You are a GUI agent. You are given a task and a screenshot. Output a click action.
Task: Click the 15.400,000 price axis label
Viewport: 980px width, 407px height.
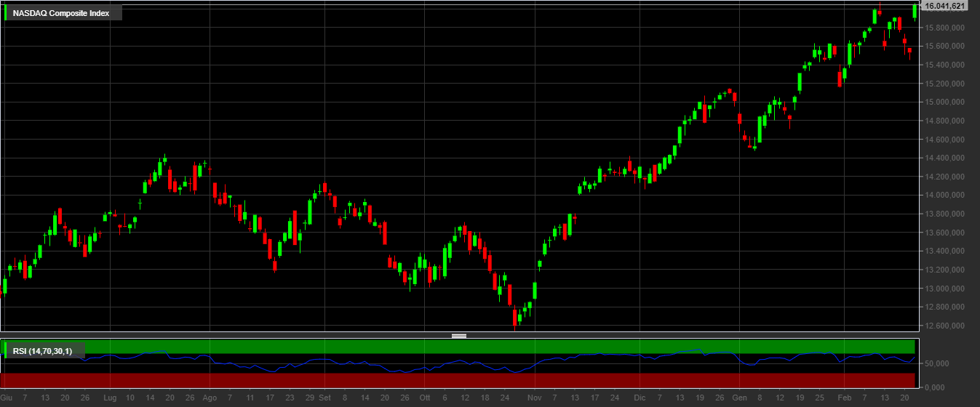944,65
